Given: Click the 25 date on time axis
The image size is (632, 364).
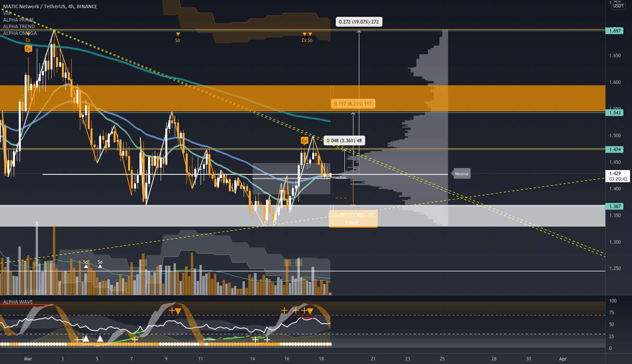Looking at the screenshot, I should pos(442,359).
